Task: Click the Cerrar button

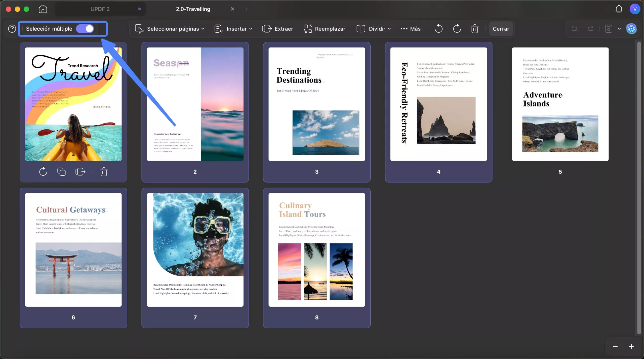Action: (x=501, y=29)
